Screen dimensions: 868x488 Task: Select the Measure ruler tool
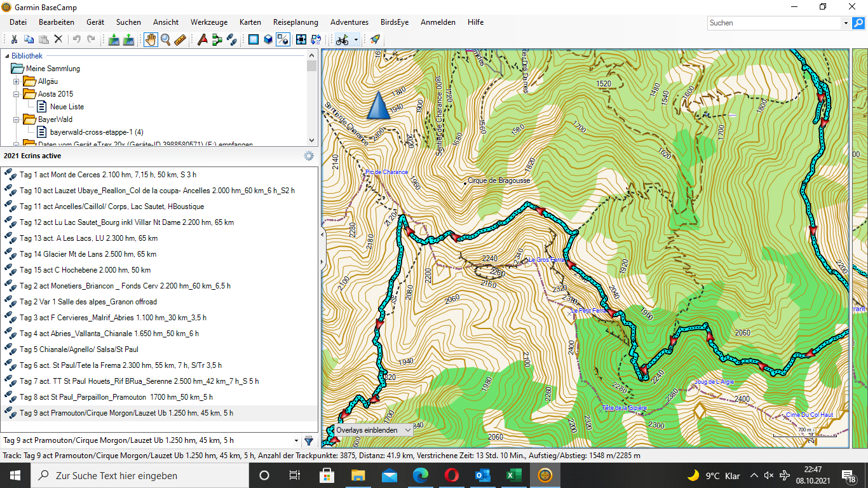(180, 40)
